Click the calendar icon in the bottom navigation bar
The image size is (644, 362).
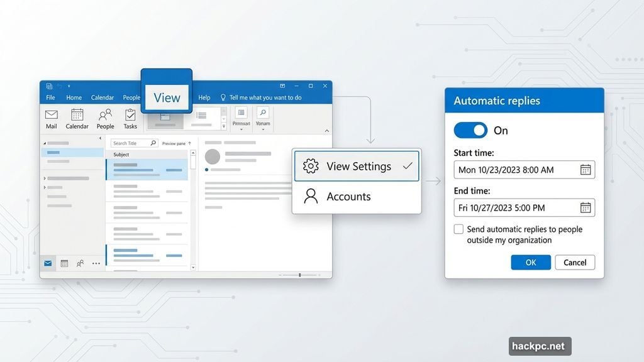(64, 263)
